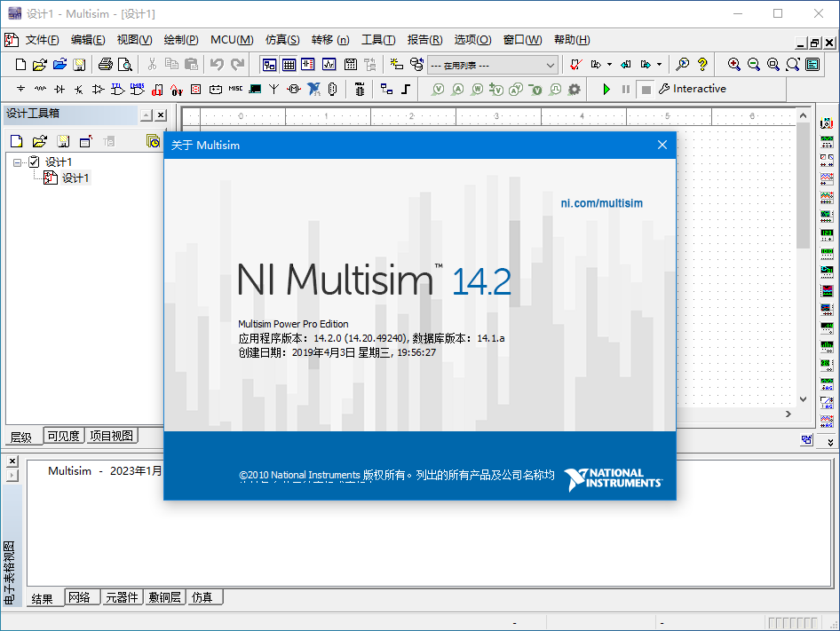
Task: Place a Transistor component from toolbar
Action: pos(79,89)
